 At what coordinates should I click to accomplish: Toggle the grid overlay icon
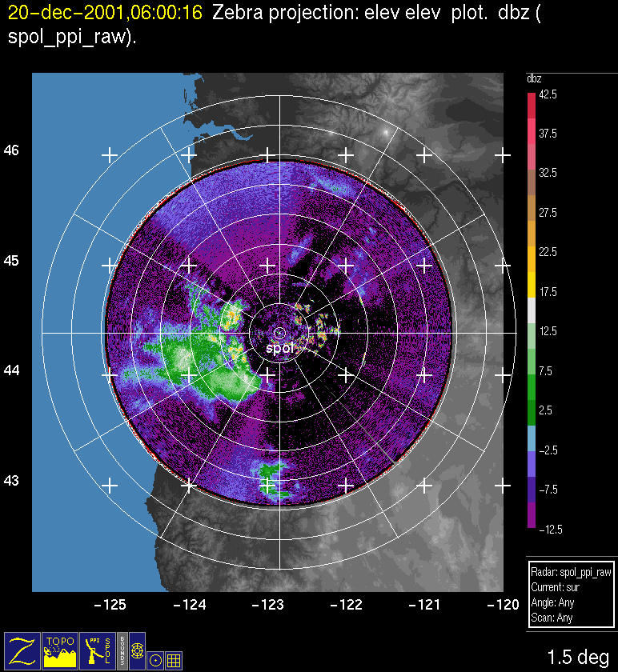point(173,660)
